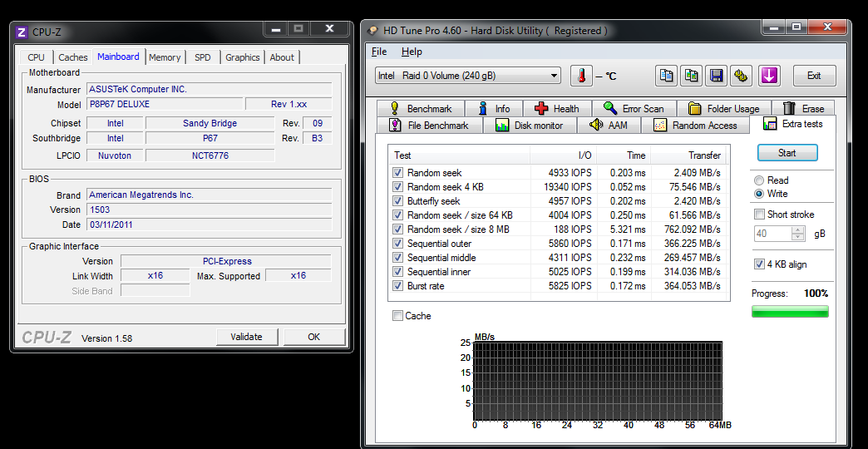This screenshot has width=868, height=449.
Task: Open the Memory tab in CPU-Z
Action: pyautogui.click(x=165, y=57)
